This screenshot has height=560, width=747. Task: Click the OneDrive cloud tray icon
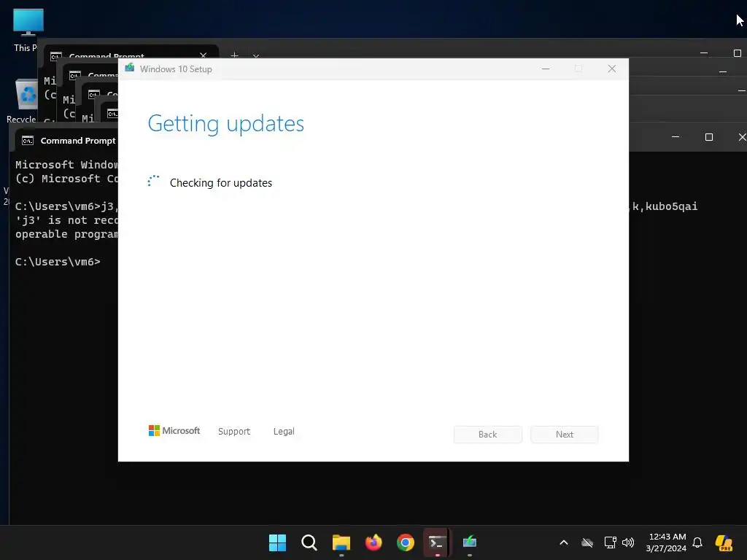[x=587, y=542]
